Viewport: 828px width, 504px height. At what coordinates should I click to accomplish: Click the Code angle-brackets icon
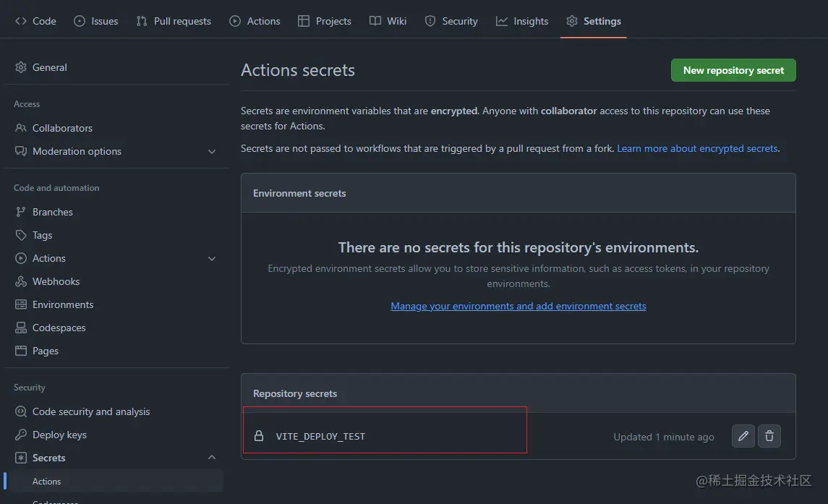click(20, 21)
